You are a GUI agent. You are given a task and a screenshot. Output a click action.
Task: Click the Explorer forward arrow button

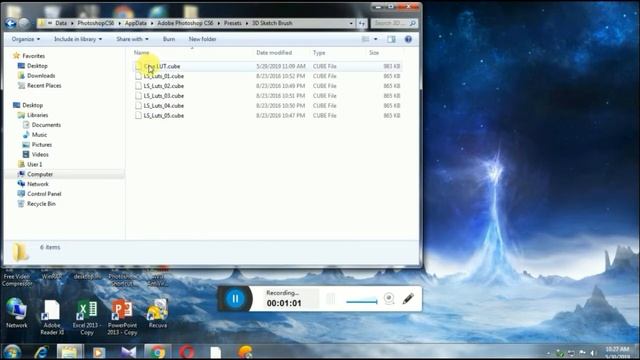[25, 24]
